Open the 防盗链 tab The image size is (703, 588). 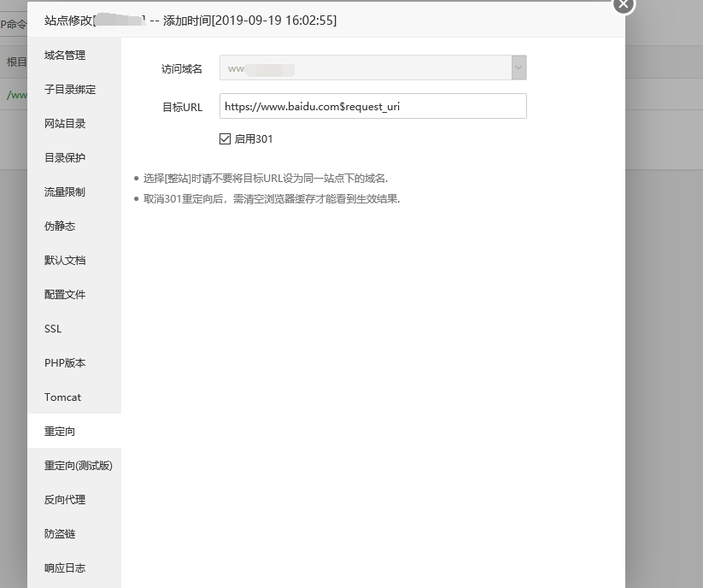click(74, 534)
